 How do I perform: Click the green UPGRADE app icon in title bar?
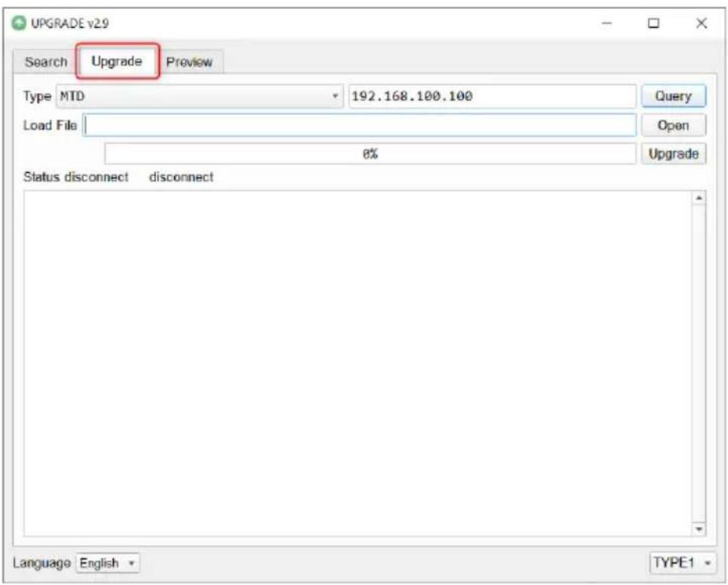coord(19,23)
